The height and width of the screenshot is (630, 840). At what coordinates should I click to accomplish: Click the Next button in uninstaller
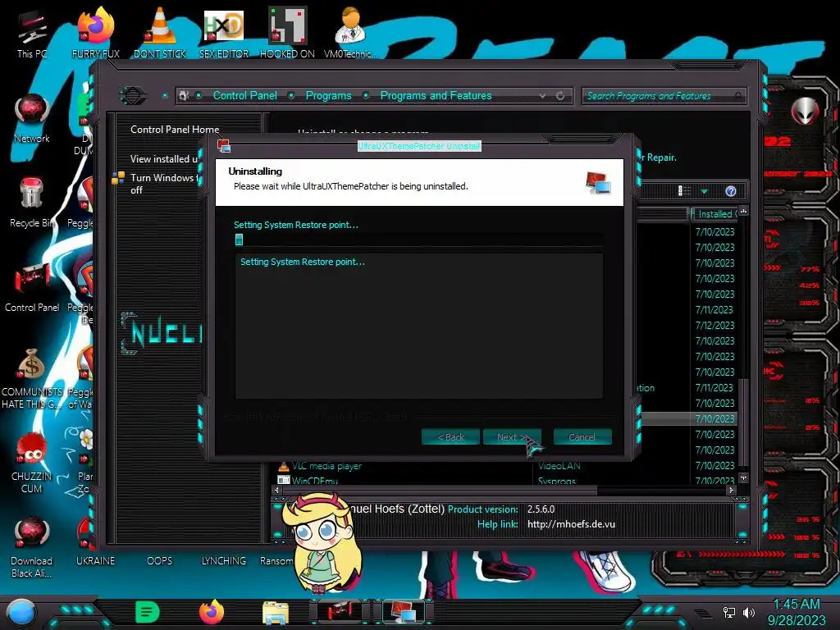[512, 437]
